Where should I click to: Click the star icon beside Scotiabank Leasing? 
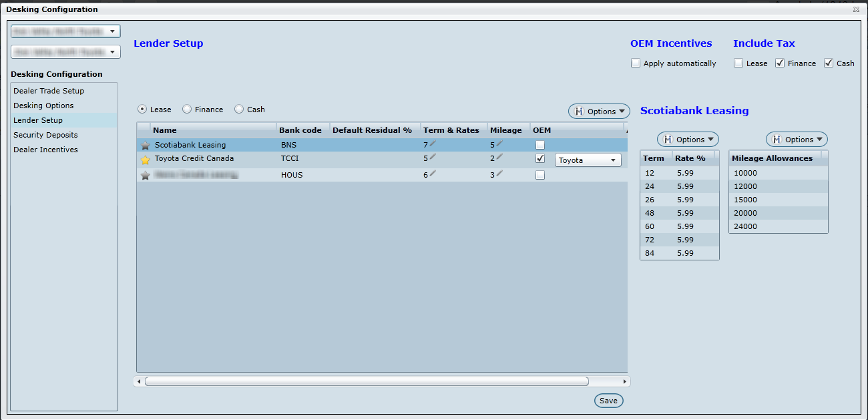145,146
